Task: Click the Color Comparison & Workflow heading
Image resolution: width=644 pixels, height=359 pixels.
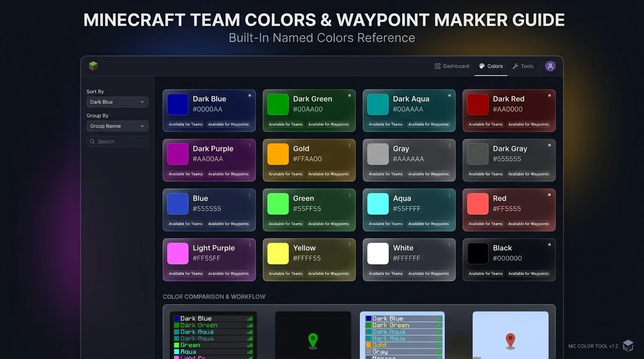Action: point(214,297)
